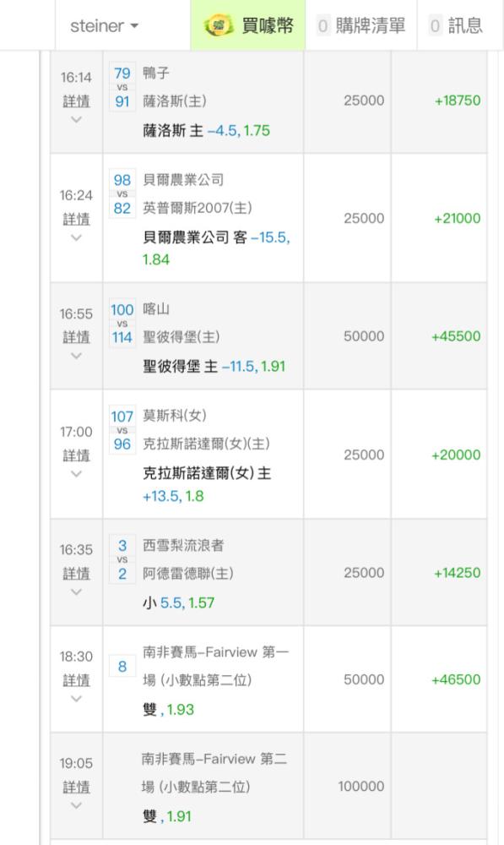Click the 100 vs 114 score box
Viewport: 504px width, 845px height.
[x=122, y=324]
